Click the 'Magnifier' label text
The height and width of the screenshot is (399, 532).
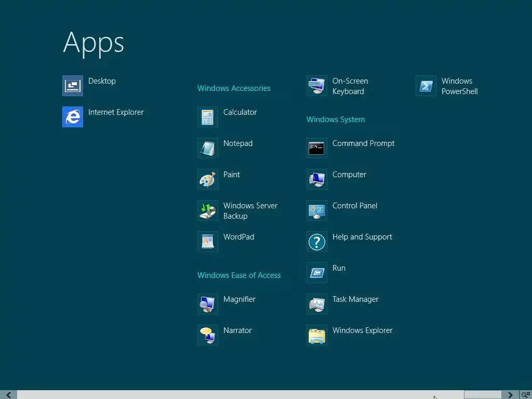pyautogui.click(x=239, y=299)
